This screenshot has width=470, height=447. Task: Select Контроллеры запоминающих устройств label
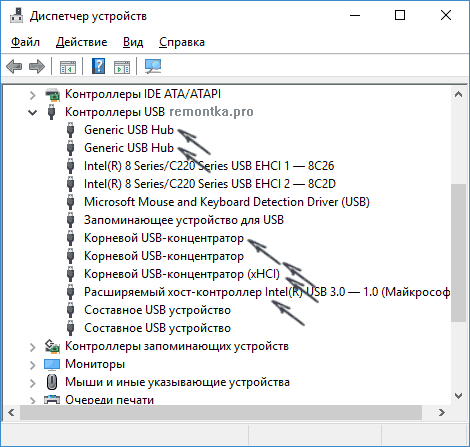(177, 346)
